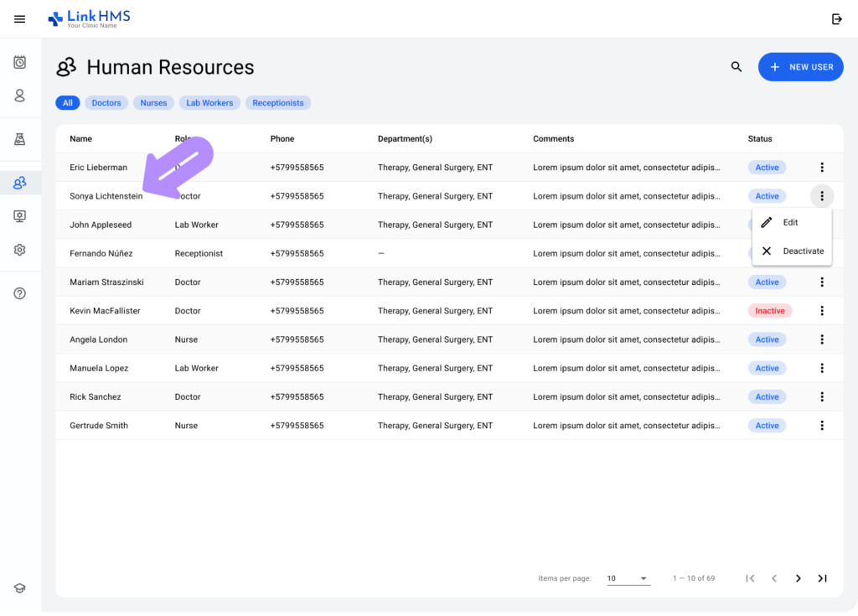Click the Name column header
The height and width of the screenshot is (616, 858).
click(81, 139)
